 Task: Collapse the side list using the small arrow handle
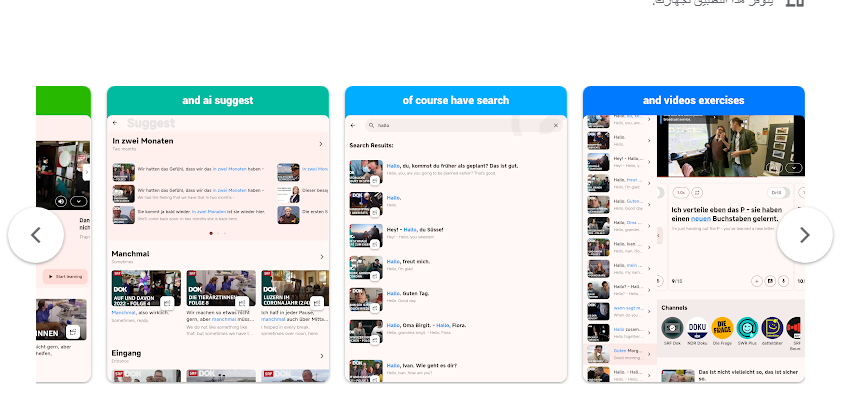coord(659,235)
